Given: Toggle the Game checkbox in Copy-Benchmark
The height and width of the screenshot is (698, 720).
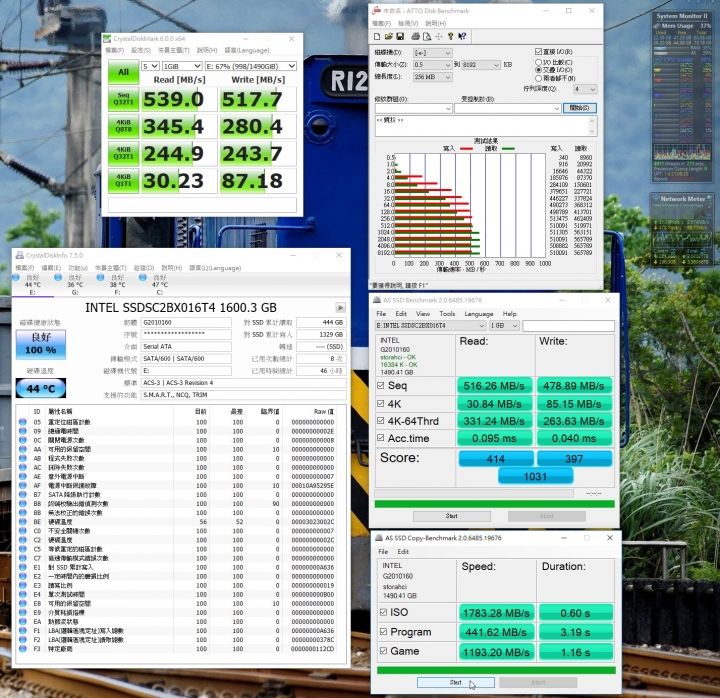Looking at the screenshot, I should coord(383,650).
